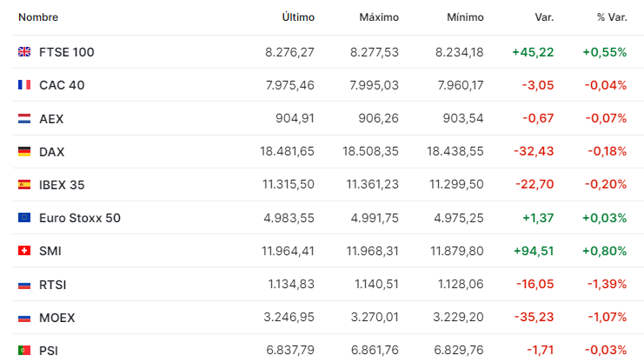Click the UK flag icon beside FTSE 100
644x362 pixels.
[x=24, y=52]
